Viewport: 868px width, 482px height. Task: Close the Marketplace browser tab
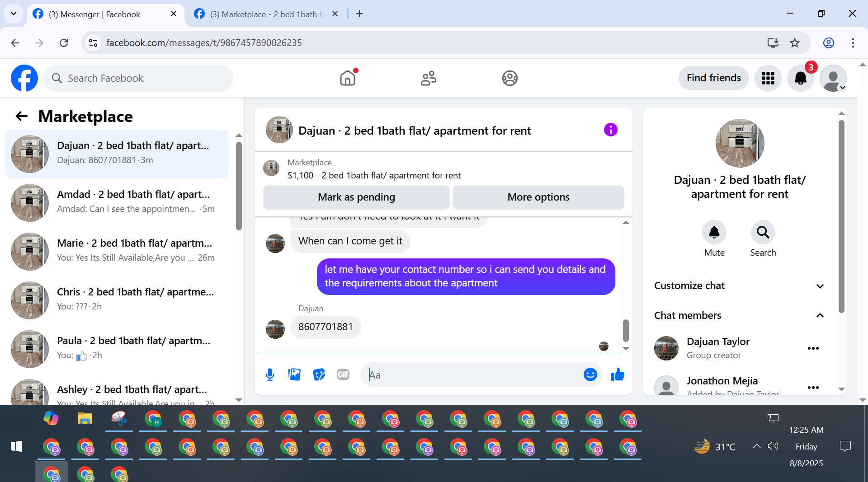point(335,14)
